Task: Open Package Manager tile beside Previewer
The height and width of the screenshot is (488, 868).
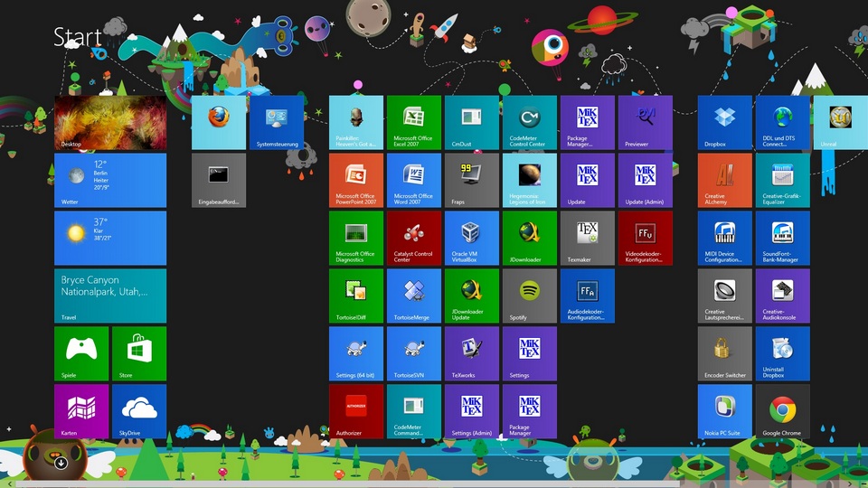Action: (588, 122)
